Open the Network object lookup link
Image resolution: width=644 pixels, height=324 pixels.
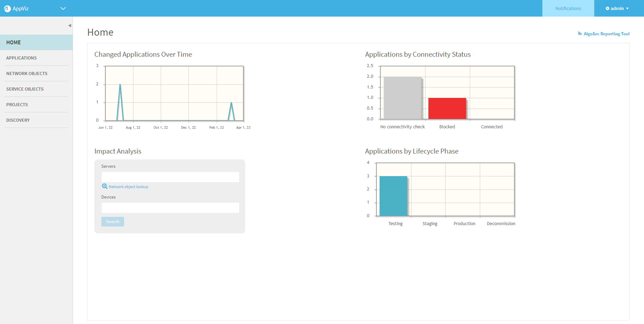[128, 187]
